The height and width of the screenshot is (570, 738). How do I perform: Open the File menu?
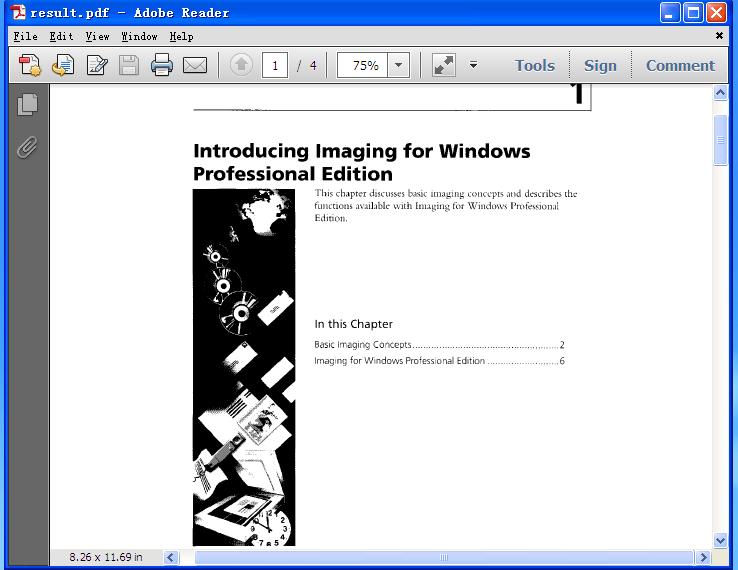25,36
